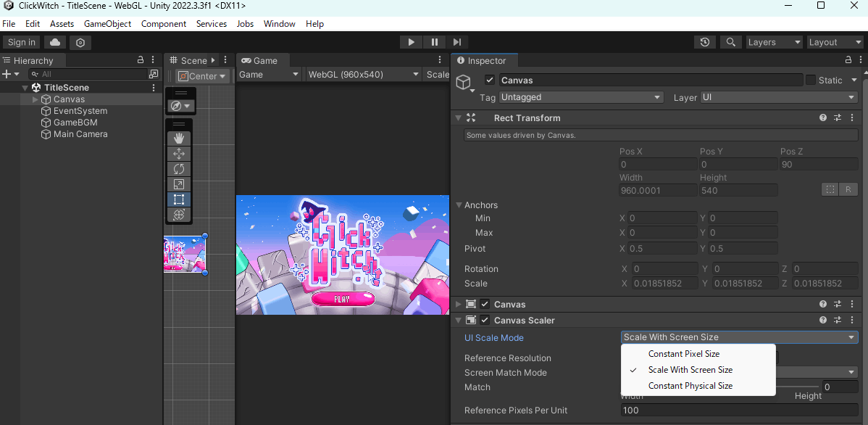Toggle Rect Transform blueprint mode button
This screenshot has height=425, width=868.
click(x=830, y=189)
